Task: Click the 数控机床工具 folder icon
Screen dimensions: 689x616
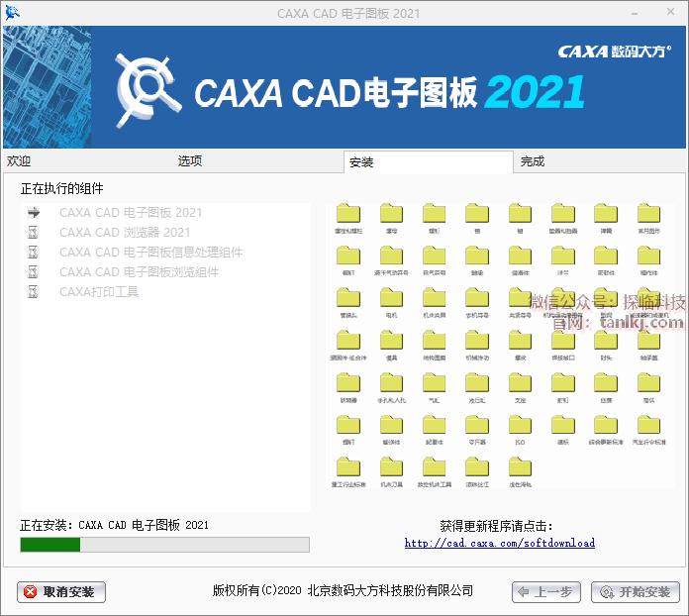Action: tap(435, 466)
